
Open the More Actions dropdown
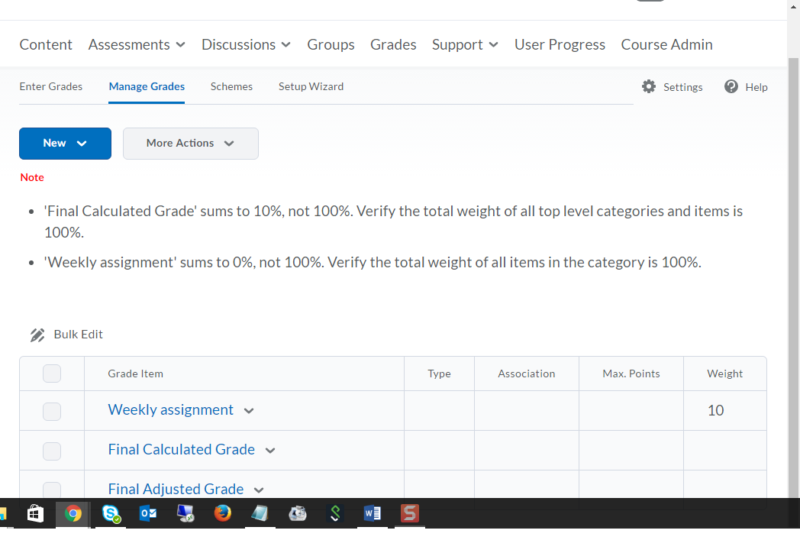tap(190, 143)
